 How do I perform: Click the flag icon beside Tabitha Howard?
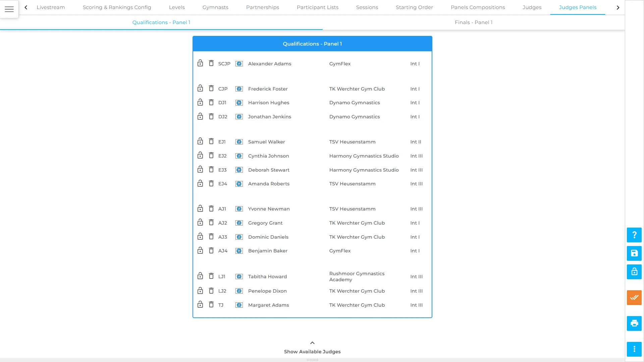(x=239, y=277)
